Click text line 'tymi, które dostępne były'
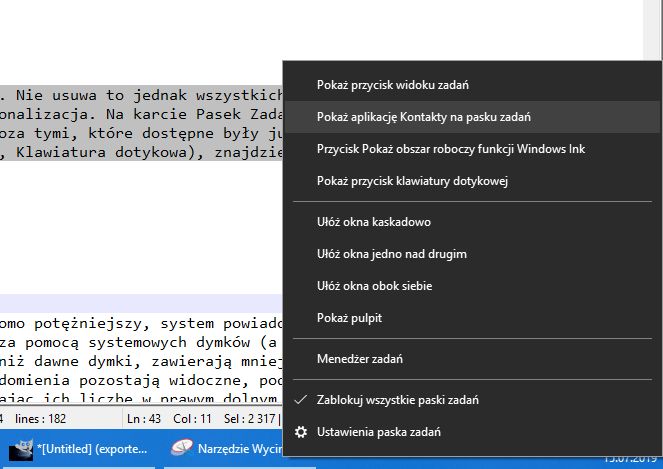Image resolution: width=663 pixels, height=469 pixels. click(x=141, y=133)
